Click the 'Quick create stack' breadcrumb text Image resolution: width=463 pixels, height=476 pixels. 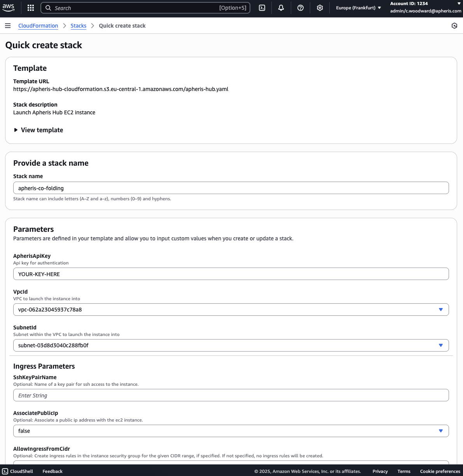pyautogui.click(x=122, y=26)
